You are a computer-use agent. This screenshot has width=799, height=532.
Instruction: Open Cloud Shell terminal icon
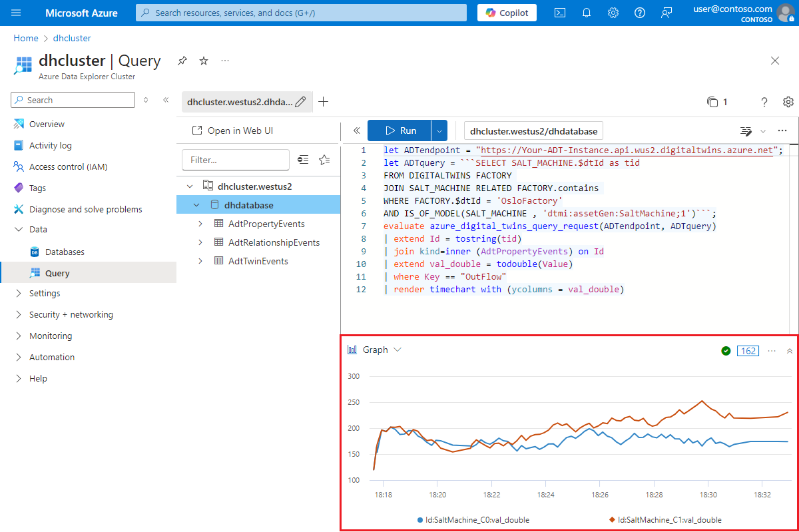point(561,13)
